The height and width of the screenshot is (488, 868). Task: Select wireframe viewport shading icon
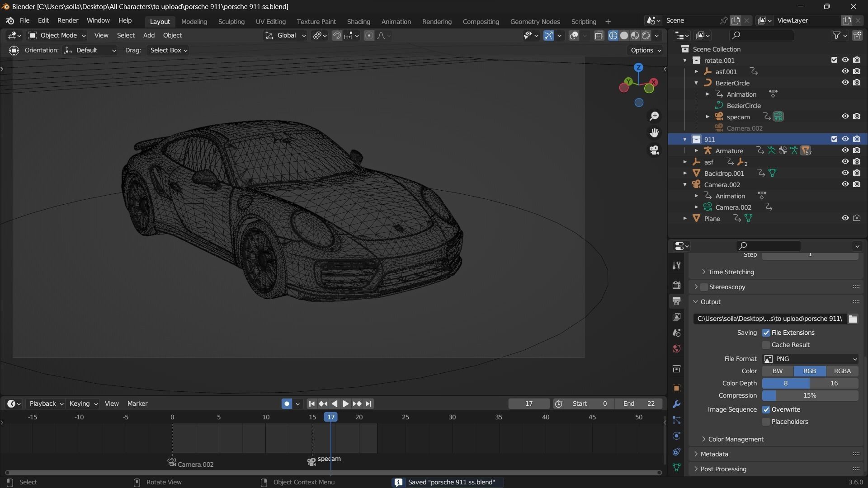pyautogui.click(x=613, y=36)
